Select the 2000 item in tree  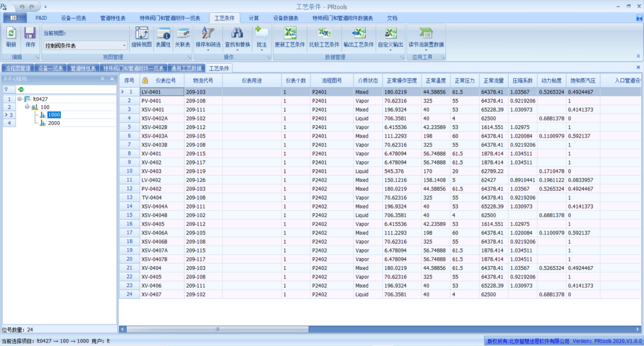(54, 123)
